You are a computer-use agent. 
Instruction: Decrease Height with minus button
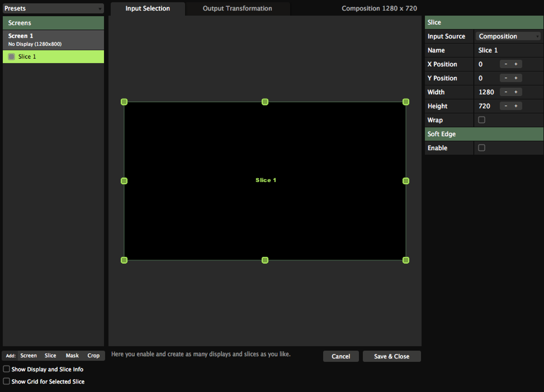(x=506, y=106)
